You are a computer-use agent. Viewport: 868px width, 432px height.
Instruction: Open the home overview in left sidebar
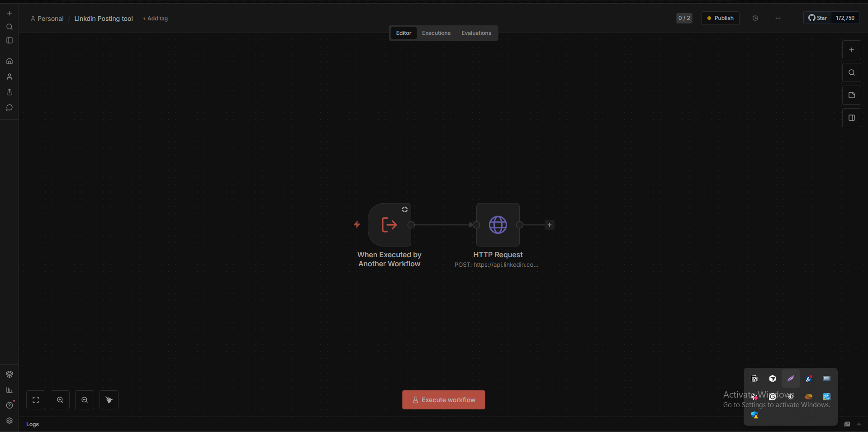(9, 61)
